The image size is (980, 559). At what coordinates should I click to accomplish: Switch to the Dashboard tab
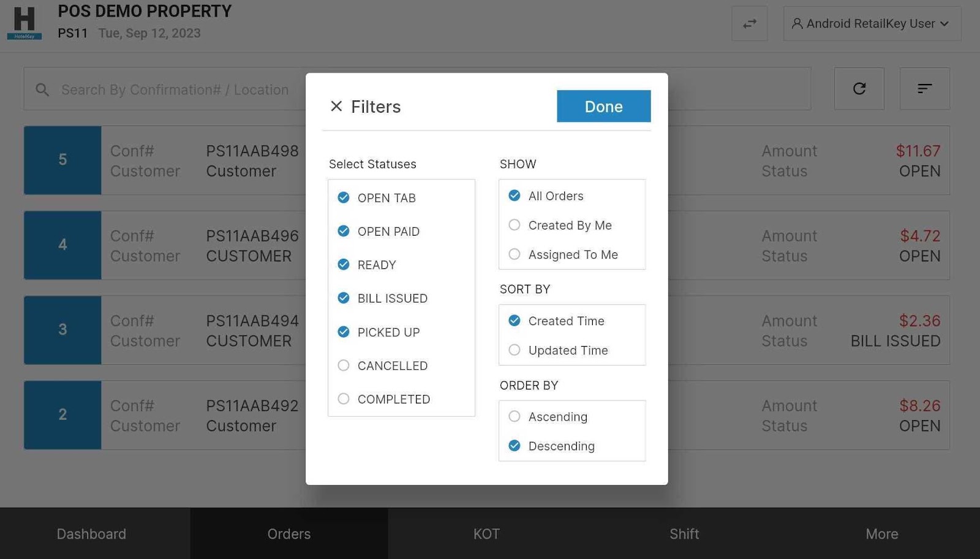pyautogui.click(x=91, y=534)
